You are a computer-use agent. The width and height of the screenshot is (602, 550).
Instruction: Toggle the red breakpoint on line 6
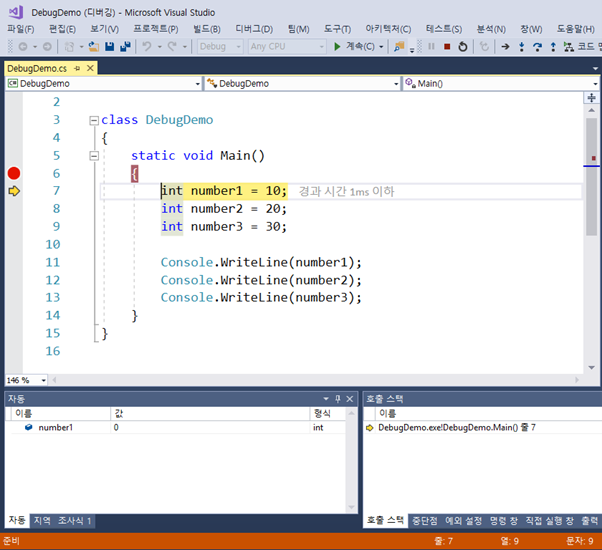click(x=14, y=173)
